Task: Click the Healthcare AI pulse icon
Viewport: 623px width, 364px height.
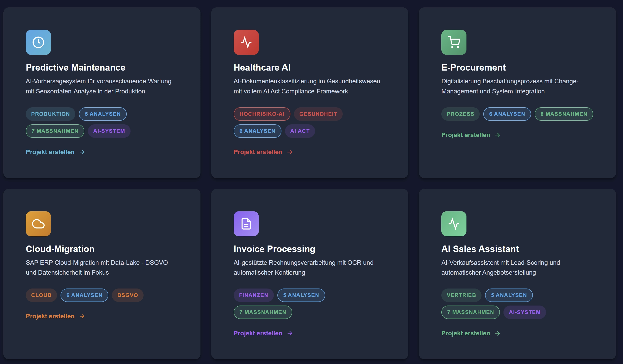Action: [246, 42]
